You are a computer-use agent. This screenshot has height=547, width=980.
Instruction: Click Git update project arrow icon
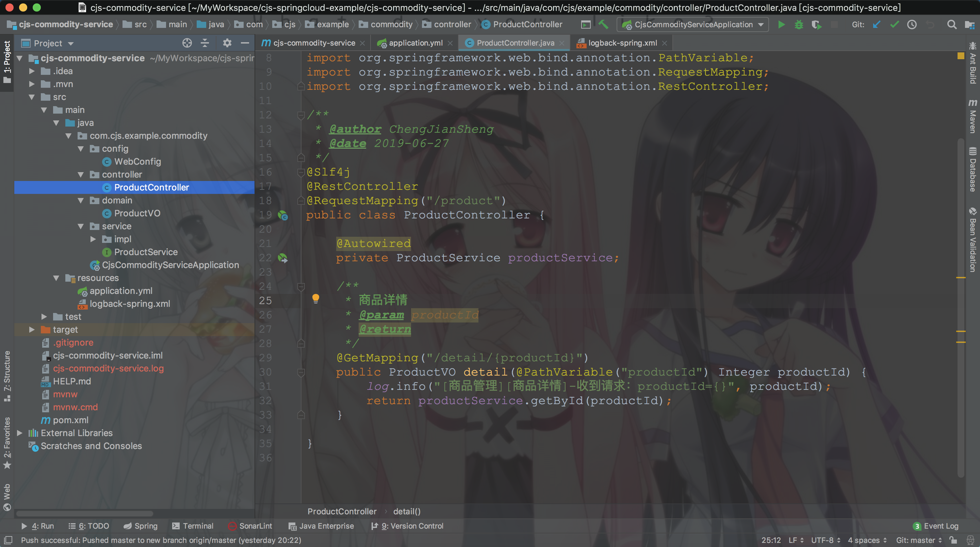877,25
